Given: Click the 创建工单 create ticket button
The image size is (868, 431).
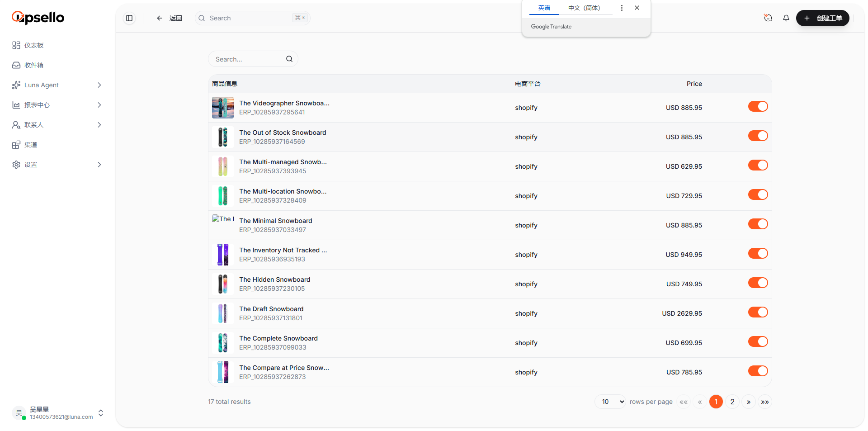Looking at the screenshot, I should pos(823,18).
